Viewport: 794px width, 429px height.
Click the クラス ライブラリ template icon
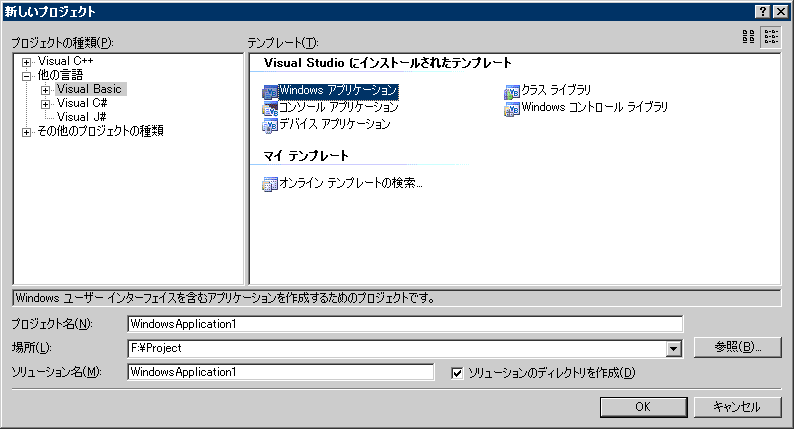(512, 92)
